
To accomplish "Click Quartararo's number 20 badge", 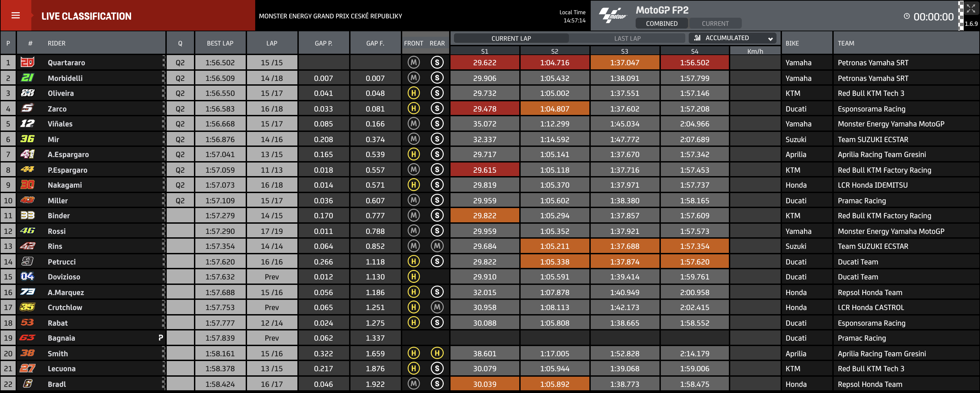I will click(27, 62).
